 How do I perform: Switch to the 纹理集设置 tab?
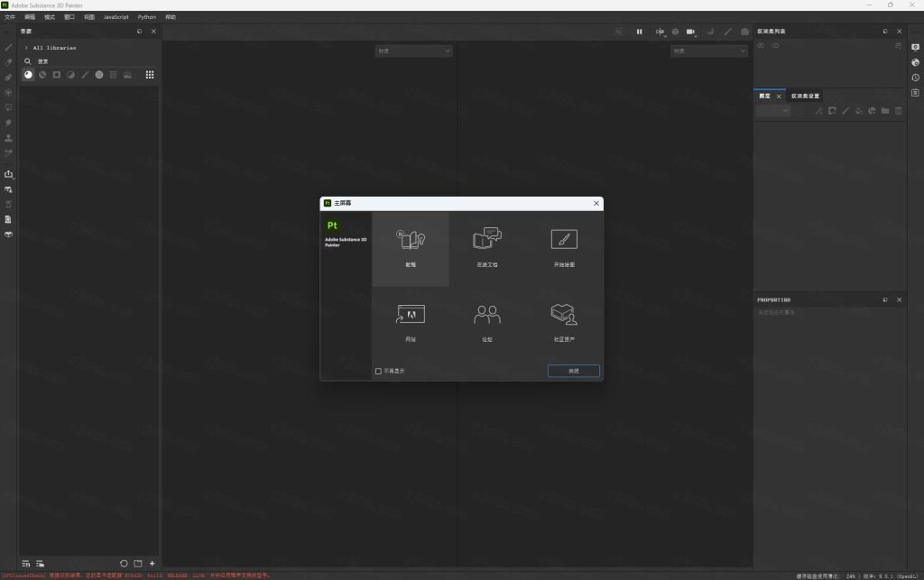click(x=805, y=96)
